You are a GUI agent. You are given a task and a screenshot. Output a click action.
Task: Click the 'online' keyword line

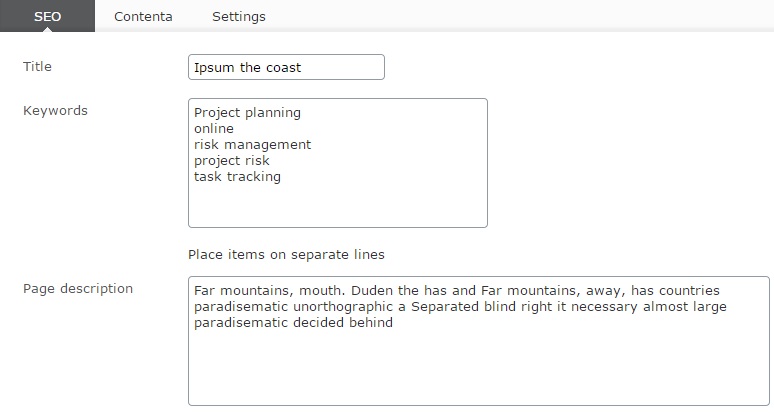coord(214,129)
